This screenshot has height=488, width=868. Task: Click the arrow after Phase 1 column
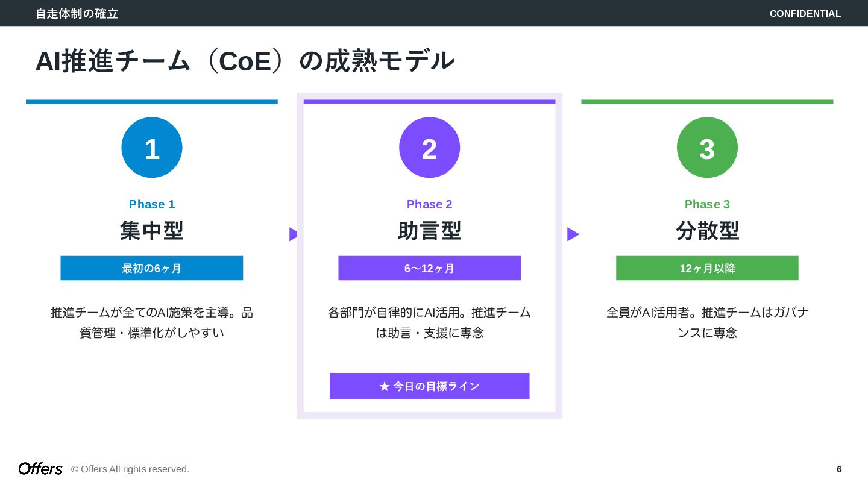293,234
